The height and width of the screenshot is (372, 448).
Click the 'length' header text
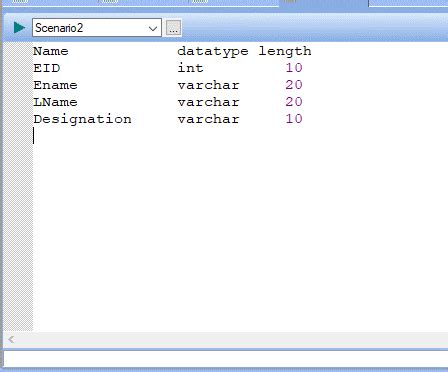[x=285, y=52]
